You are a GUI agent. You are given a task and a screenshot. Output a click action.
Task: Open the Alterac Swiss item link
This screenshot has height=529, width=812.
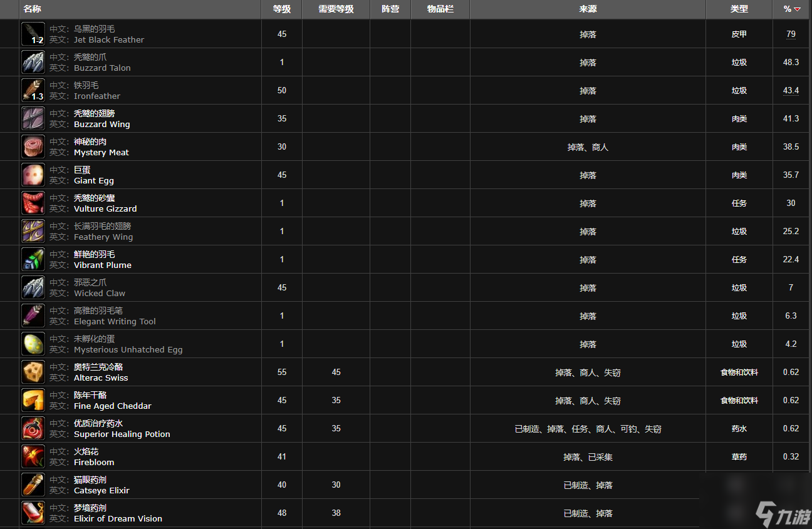(x=101, y=377)
